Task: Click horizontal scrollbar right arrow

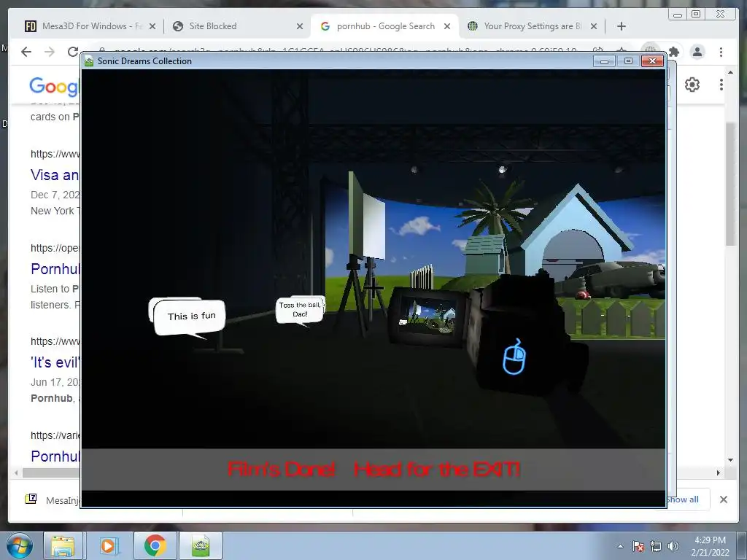Action: click(x=719, y=472)
